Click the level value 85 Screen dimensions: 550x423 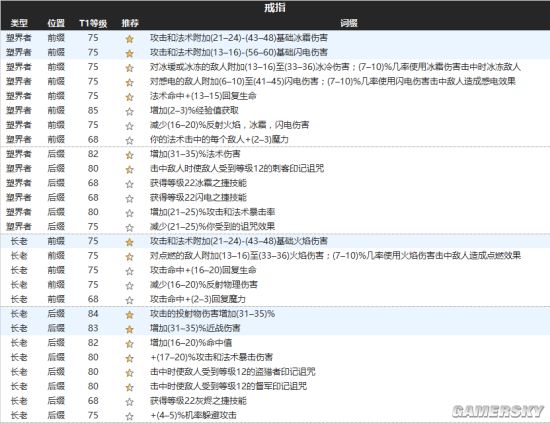pyautogui.click(x=93, y=110)
